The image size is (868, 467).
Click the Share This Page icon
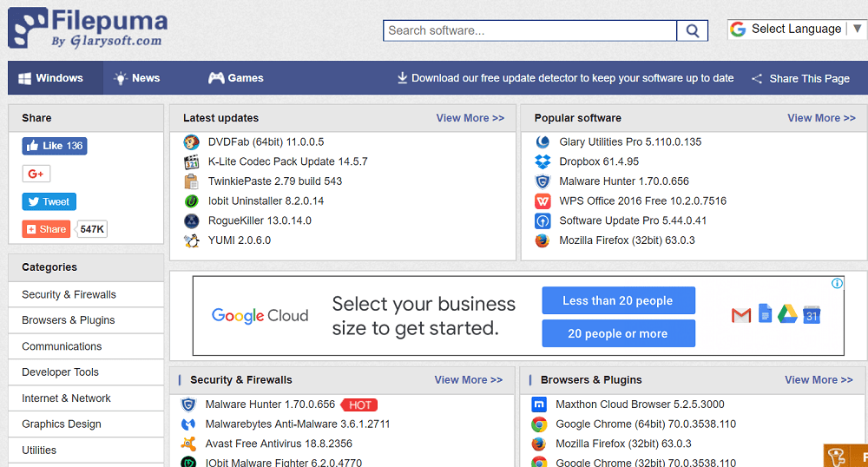[x=757, y=79]
